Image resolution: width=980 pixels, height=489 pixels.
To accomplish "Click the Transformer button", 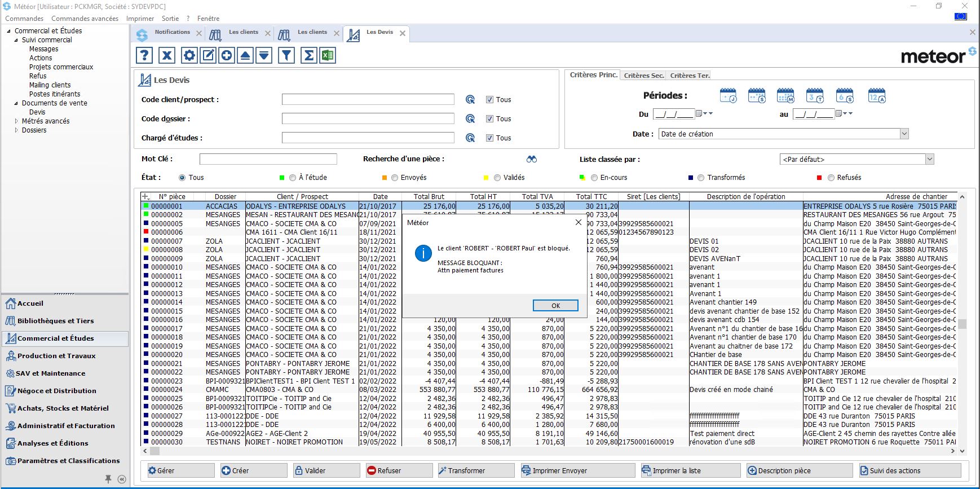I will click(475, 470).
